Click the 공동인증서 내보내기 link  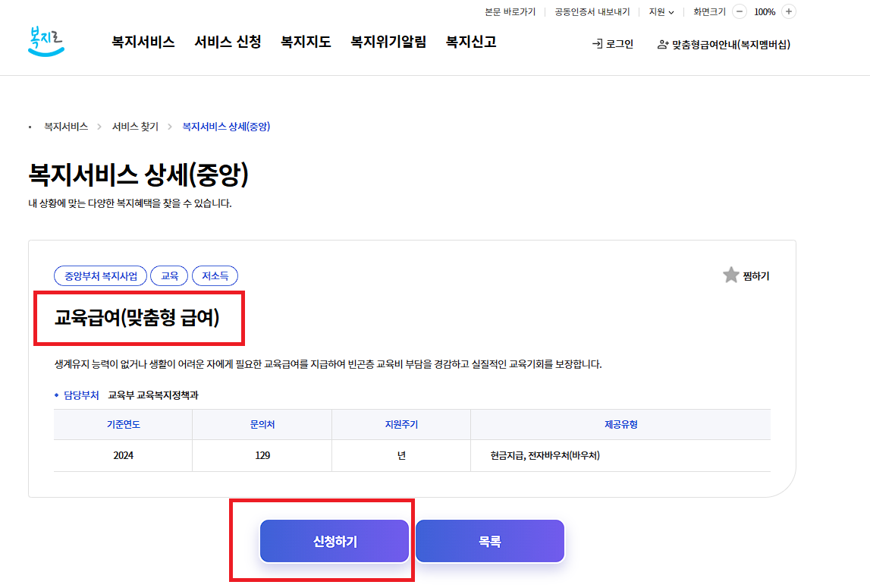[591, 11]
